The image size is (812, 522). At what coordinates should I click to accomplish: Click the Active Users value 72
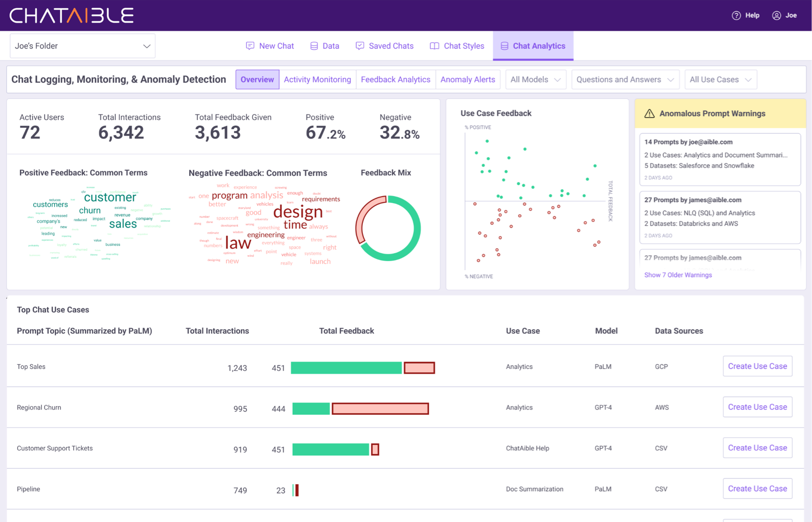(30, 133)
